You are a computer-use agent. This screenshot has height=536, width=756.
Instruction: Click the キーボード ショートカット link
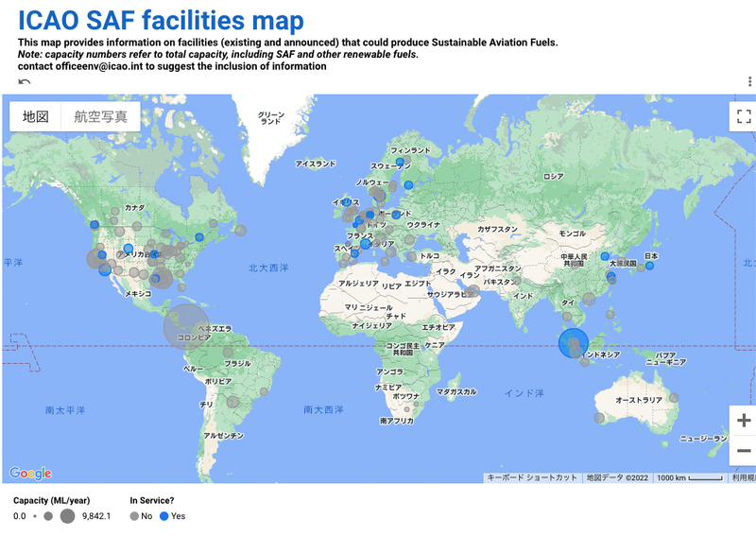tap(532, 477)
